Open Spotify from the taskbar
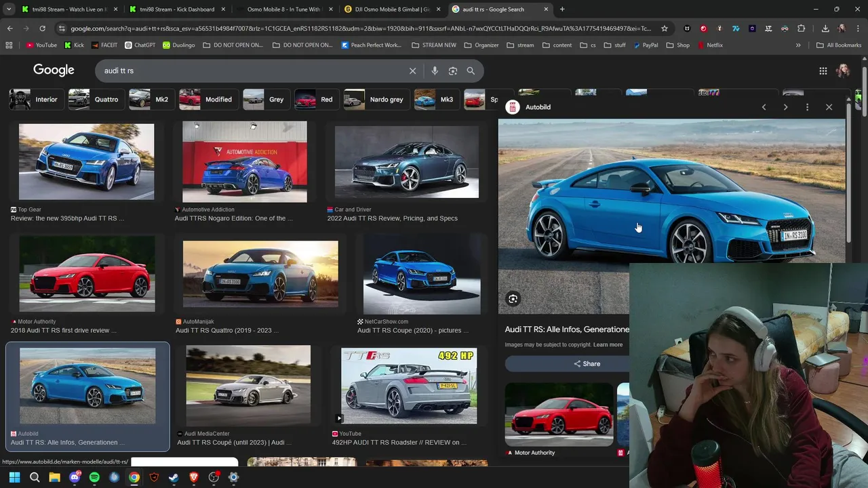The image size is (868, 488). click(x=94, y=477)
